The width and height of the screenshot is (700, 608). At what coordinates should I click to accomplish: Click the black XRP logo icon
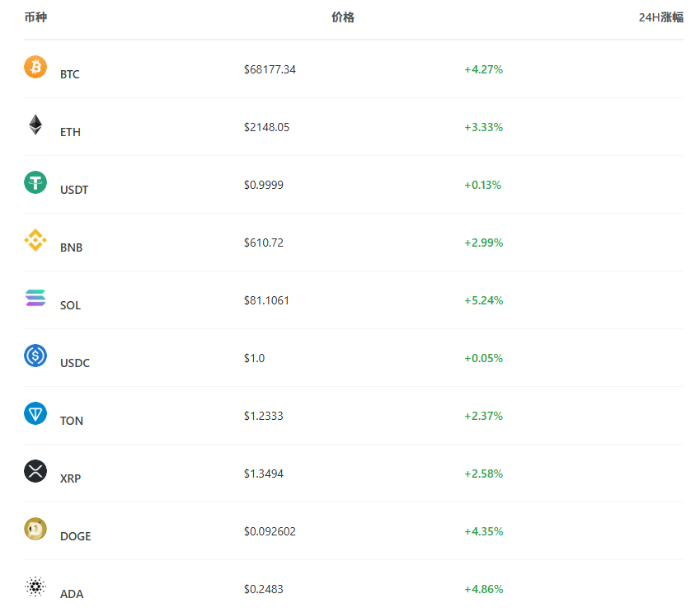pyautogui.click(x=35, y=471)
